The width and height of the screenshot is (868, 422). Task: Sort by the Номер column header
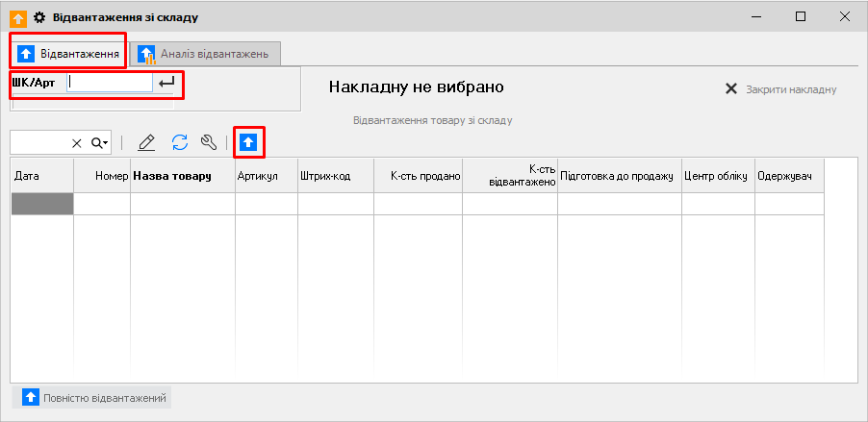click(x=102, y=176)
